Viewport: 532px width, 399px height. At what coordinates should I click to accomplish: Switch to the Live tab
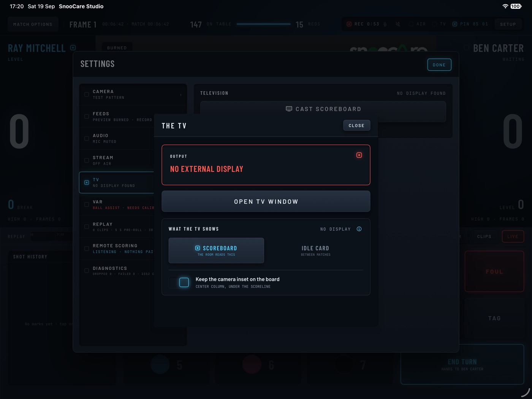(x=513, y=236)
